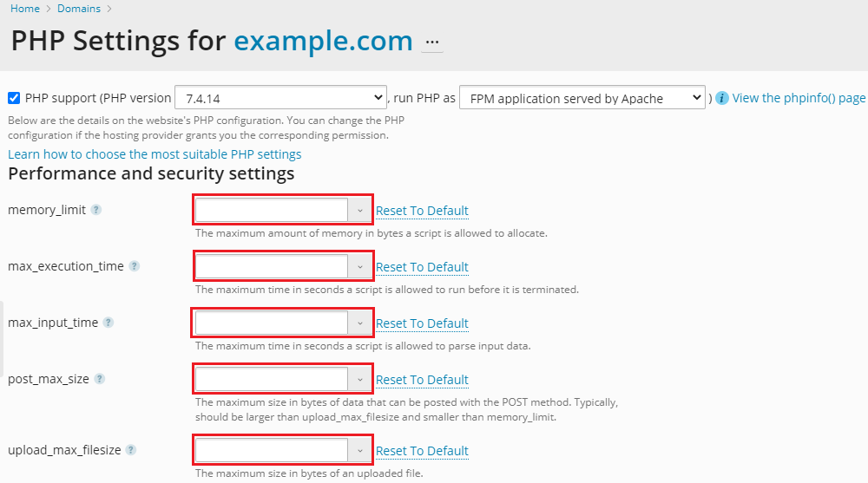
Task: Expand the run PHP as handler dropdown
Action: pyautogui.click(x=582, y=98)
